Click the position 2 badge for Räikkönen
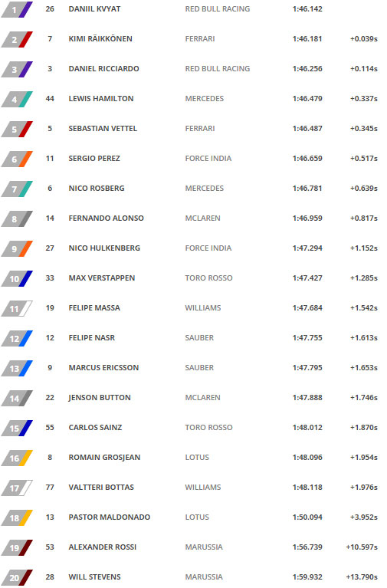Viewport: 387px width, 588px height. click(17, 39)
